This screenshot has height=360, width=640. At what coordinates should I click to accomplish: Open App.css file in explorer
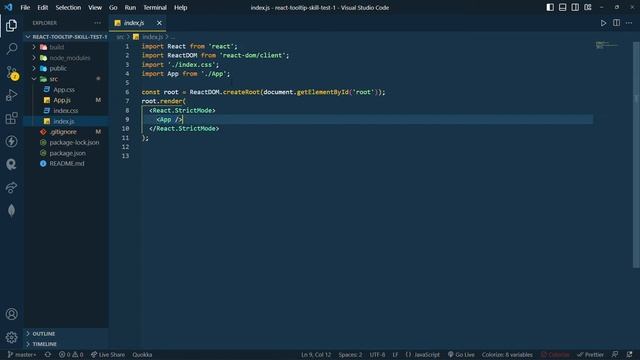point(66,90)
